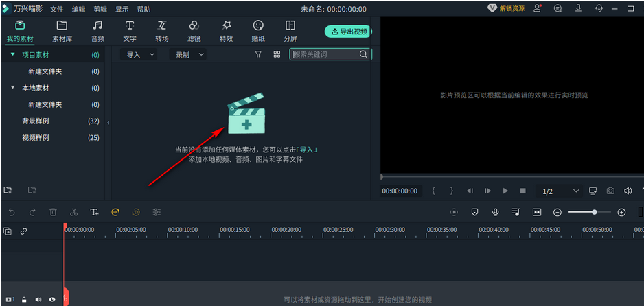Image resolution: width=644 pixels, height=306 pixels.
Task: Click the plus zoom in timeline button
Action: pyautogui.click(x=622, y=212)
